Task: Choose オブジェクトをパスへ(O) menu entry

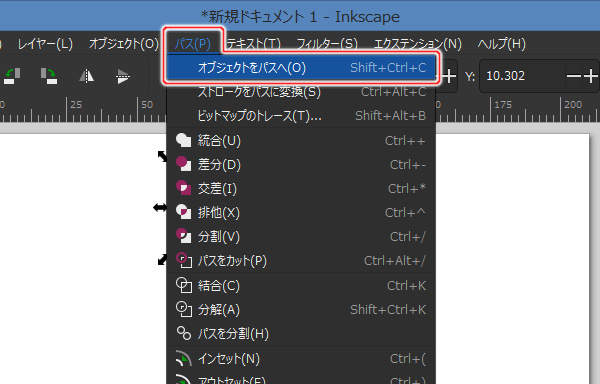Action: tap(301, 68)
